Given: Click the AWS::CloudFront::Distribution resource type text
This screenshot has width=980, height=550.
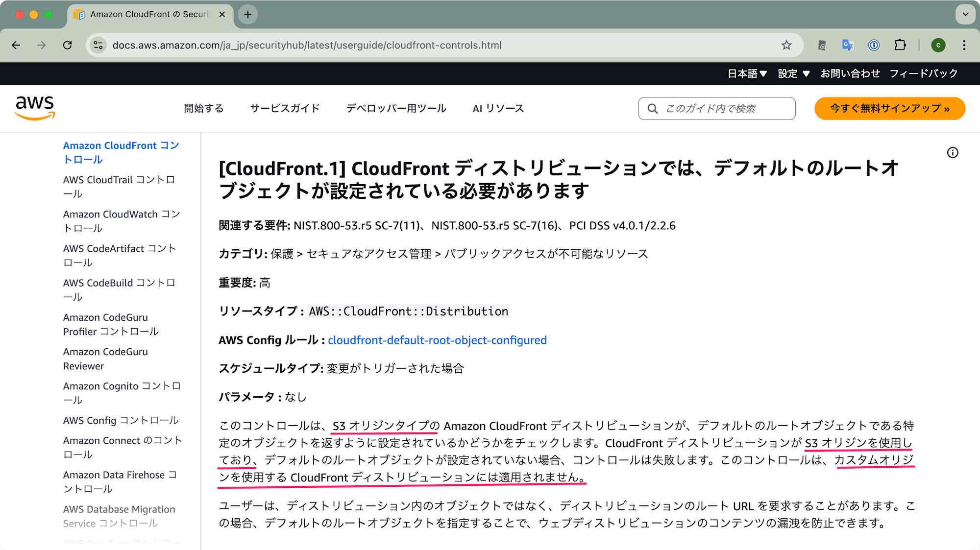Looking at the screenshot, I should 409,311.
